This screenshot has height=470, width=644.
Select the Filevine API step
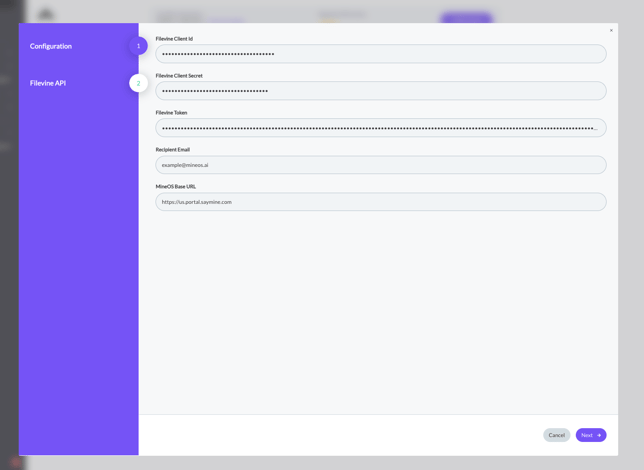coord(48,83)
